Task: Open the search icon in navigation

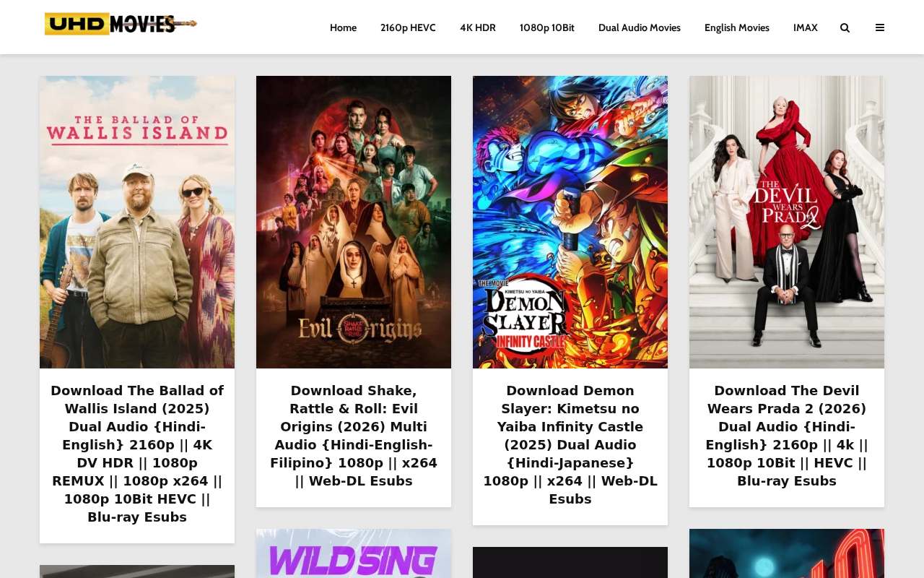Action: tap(845, 27)
